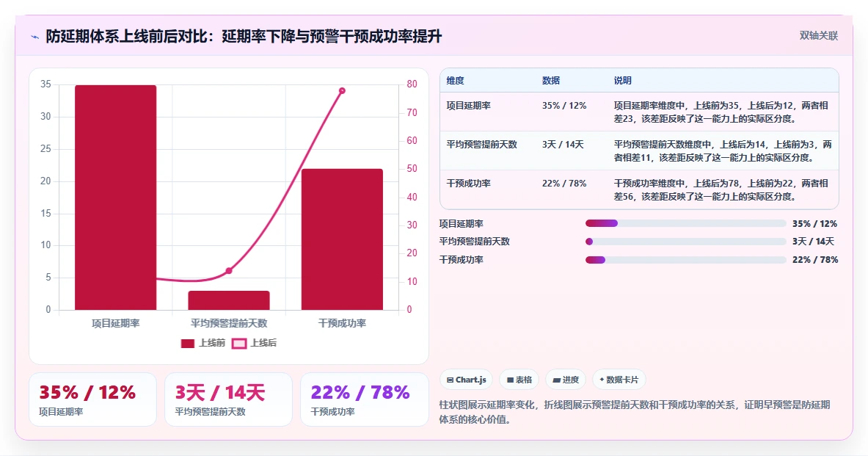Viewport: 868px width, 456px height.
Task: Click the 项目延期率 progress bar
Action: tap(685, 223)
